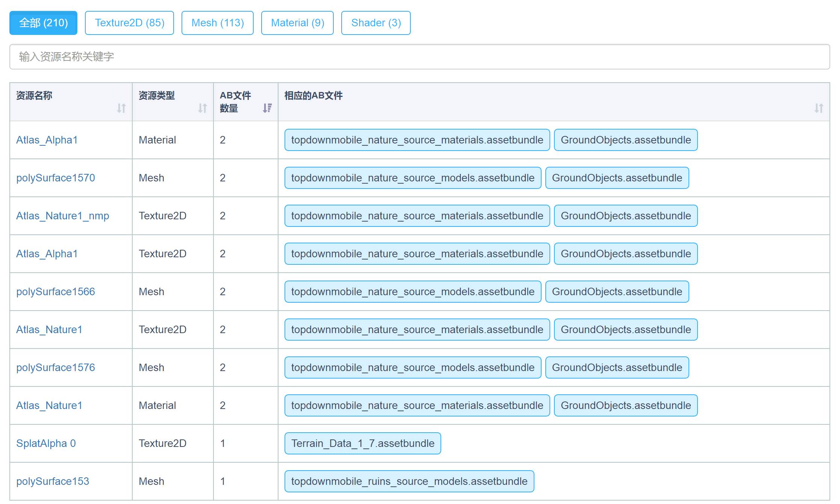Click the SplatAlpha 0 resource link
840x504 pixels.
pyautogui.click(x=46, y=443)
